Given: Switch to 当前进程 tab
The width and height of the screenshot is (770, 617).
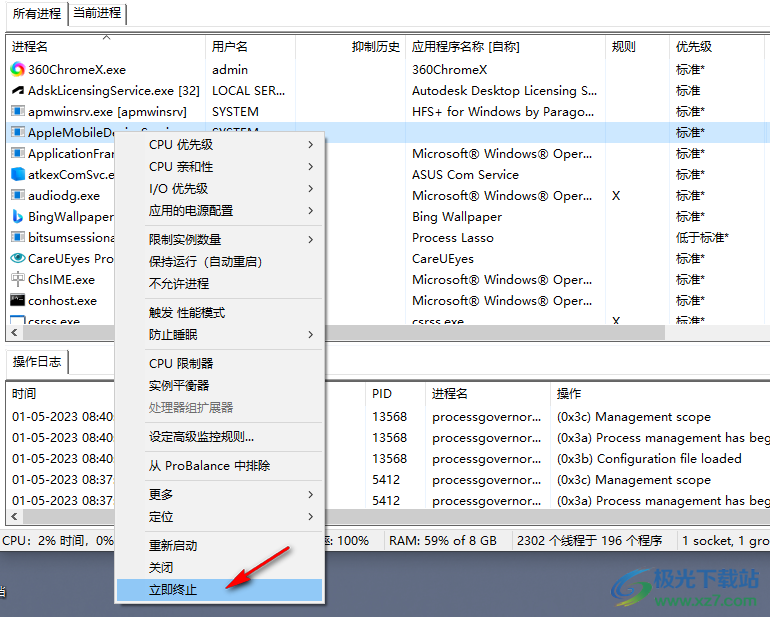Looking at the screenshot, I should pyautogui.click(x=97, y=13).
